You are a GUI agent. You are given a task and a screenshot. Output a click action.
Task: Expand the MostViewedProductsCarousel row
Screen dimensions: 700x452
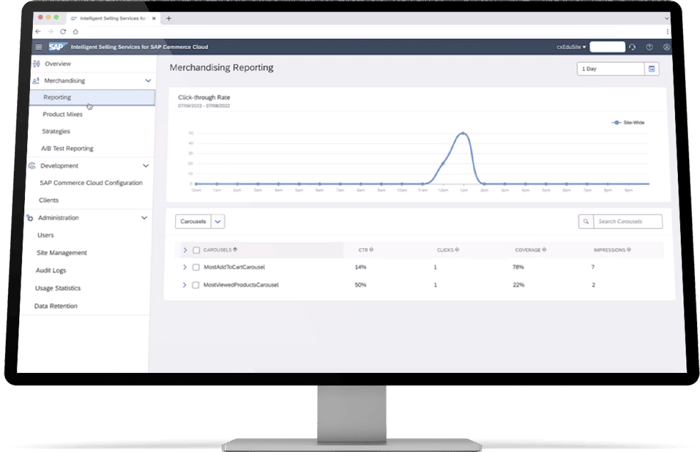[x=184, y=285]
